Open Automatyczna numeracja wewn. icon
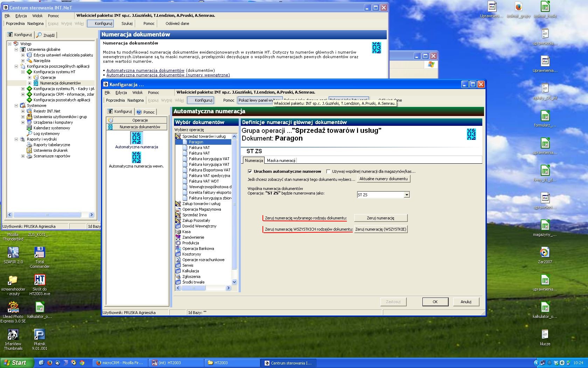Screen dimensions: 588x368 coord(136,158)
